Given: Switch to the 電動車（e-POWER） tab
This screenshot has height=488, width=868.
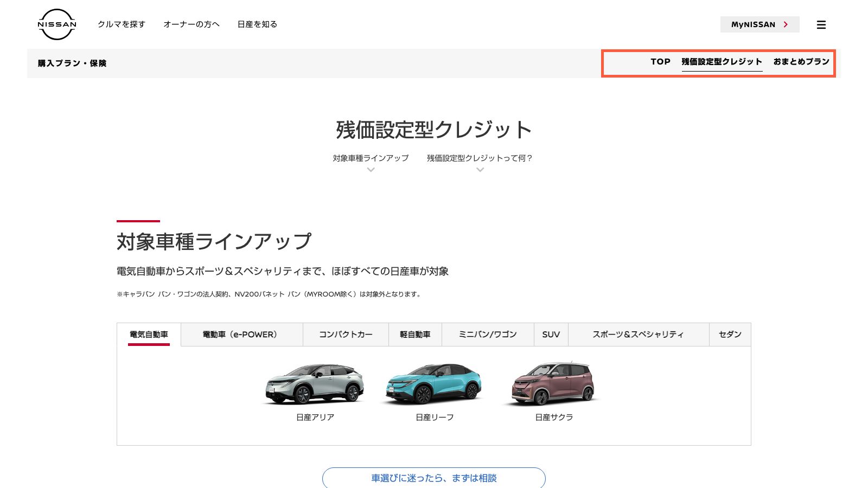Looking at the screenshot, I should (242, 335).
